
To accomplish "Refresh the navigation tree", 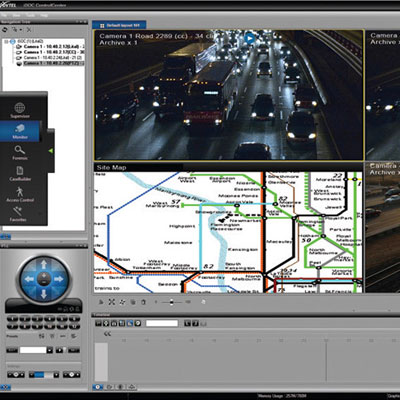I will [x=5, y=30].
